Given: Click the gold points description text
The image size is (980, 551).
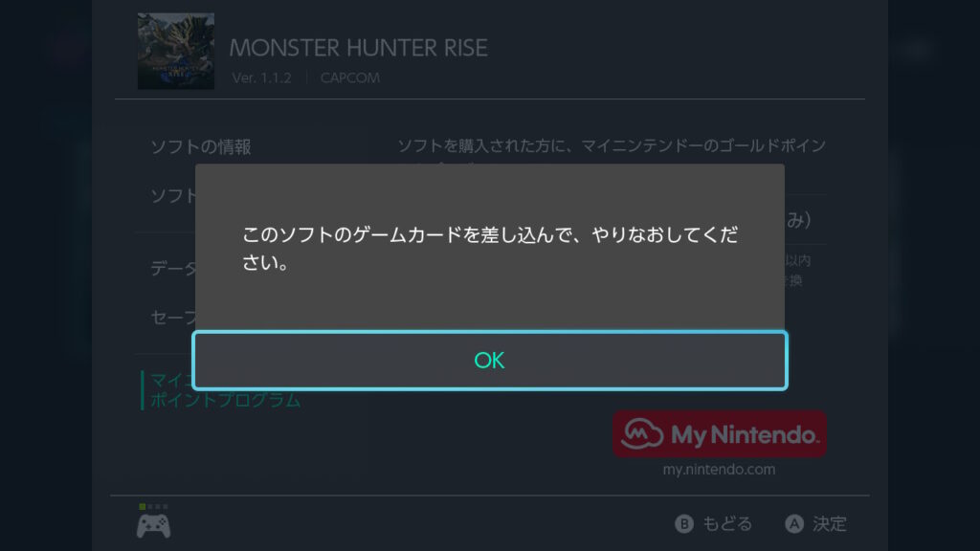Looking at the screenshot, I should 612,146.
